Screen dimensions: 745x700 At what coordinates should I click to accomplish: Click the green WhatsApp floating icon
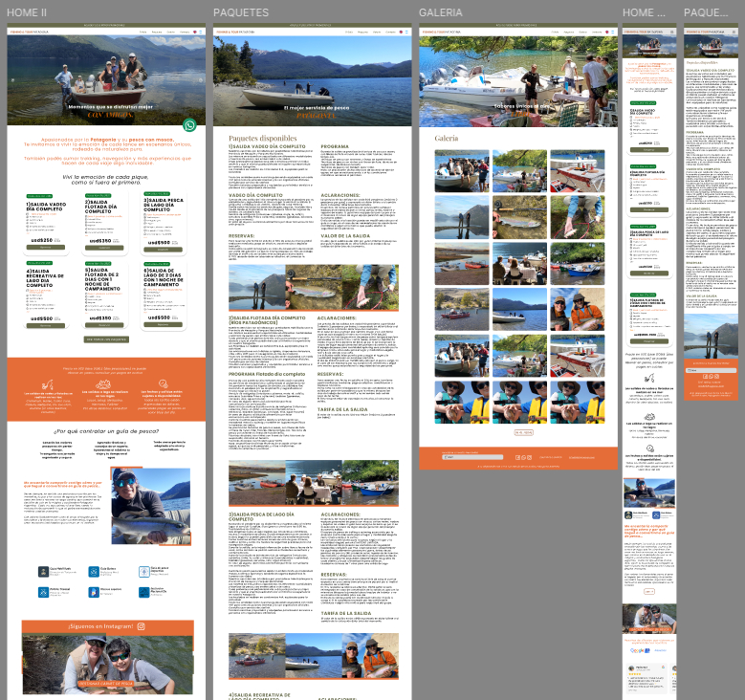(x=189, y=125)
